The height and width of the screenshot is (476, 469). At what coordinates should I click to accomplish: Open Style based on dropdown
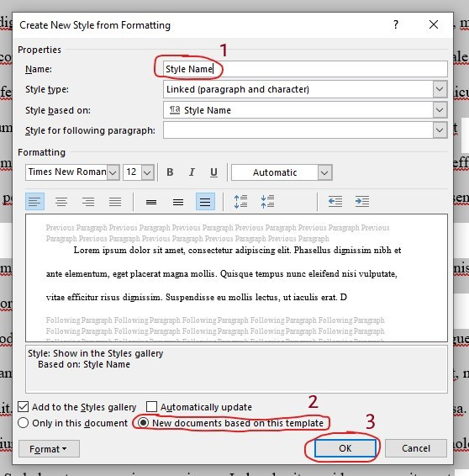[x=440, y=110]
